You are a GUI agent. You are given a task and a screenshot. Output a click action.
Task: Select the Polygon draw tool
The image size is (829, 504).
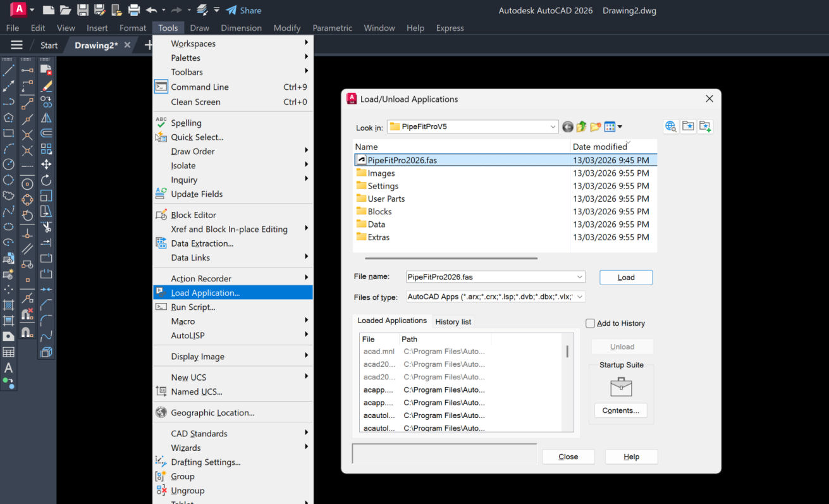pos(9,118)
